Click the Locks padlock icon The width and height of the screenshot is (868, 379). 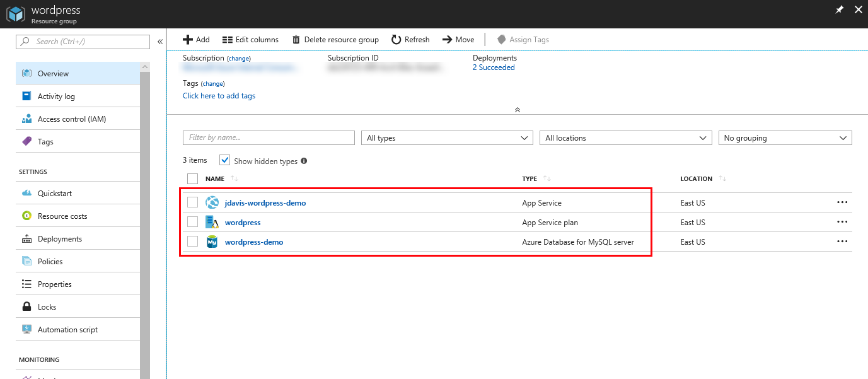tap(26, 306)
